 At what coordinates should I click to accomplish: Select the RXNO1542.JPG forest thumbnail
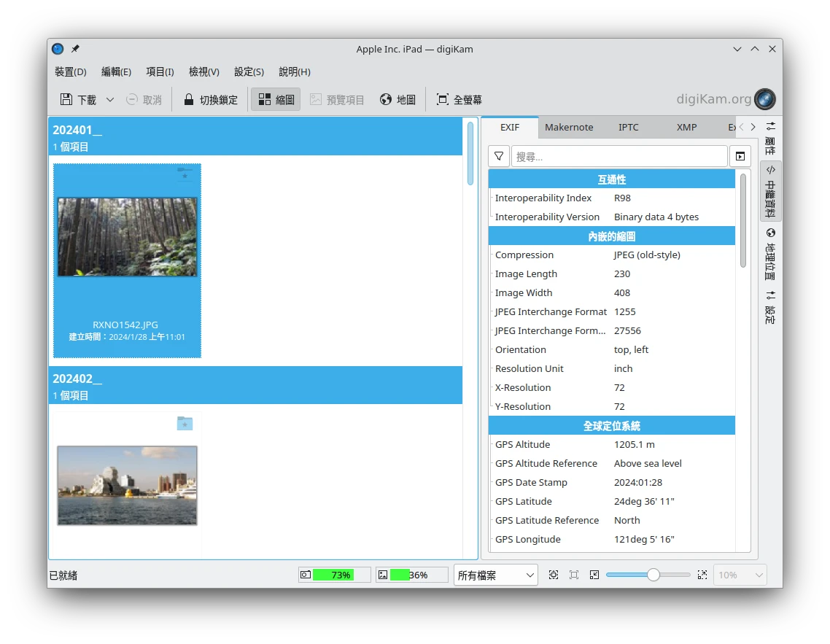pos(127,237)
